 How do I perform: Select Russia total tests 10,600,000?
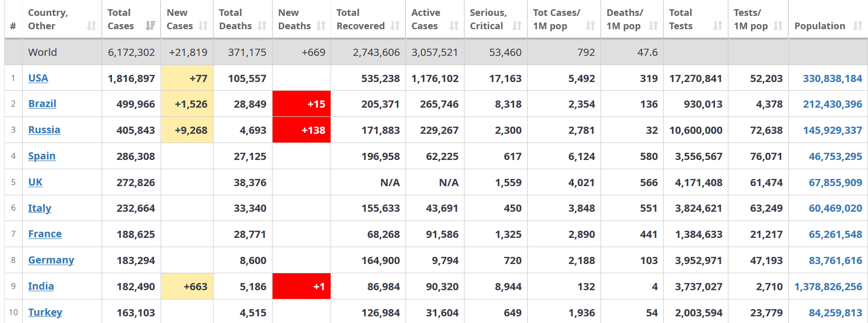[696, 130]
